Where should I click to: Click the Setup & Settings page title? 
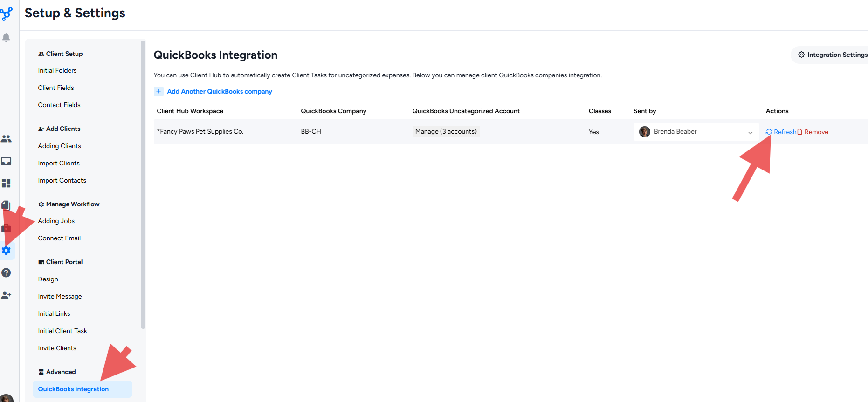(x=75, y=13)
